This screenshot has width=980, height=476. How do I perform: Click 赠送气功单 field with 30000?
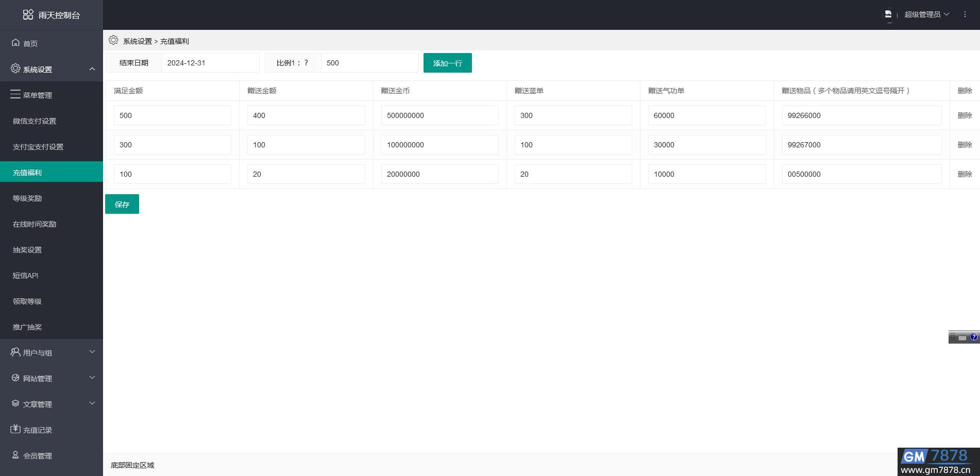707,145
